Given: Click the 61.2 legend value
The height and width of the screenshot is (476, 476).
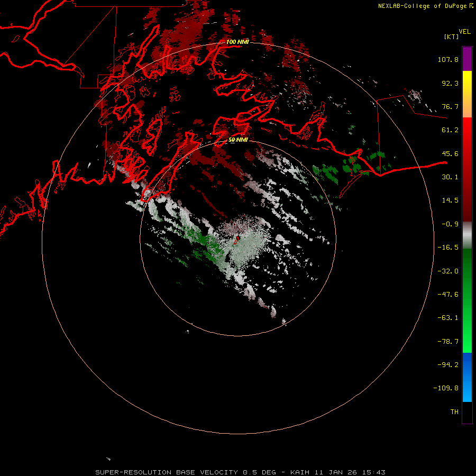Looking at the screenshot, I should [x=450, y=130].
